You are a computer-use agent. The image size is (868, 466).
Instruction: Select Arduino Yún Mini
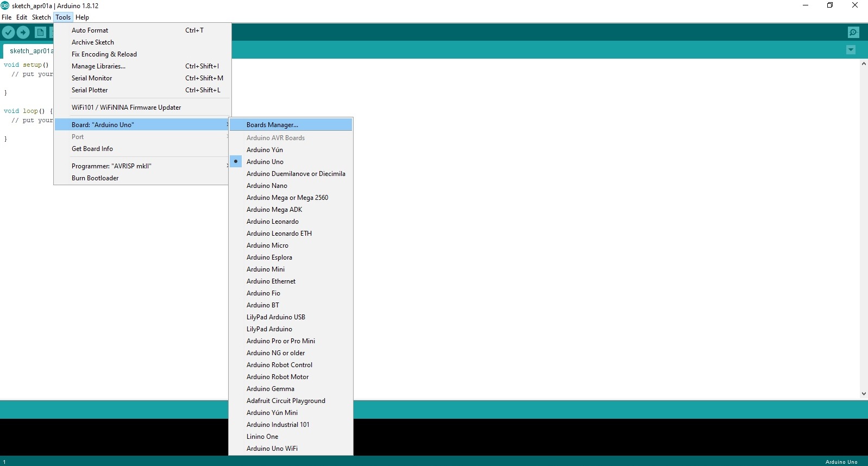291,413
